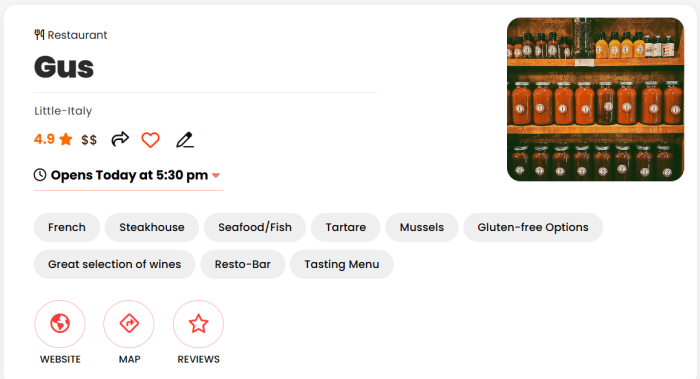Click the pencil edit icon
Image resolution: width=700 pixels, height=379 pixels.
click(185, 140)
